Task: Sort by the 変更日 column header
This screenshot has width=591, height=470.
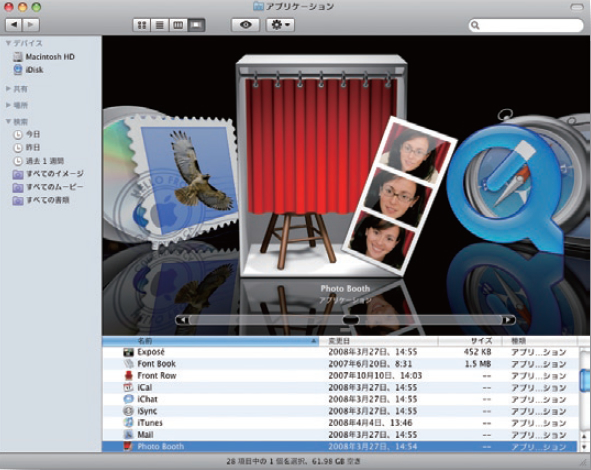Action: point(378,341)
